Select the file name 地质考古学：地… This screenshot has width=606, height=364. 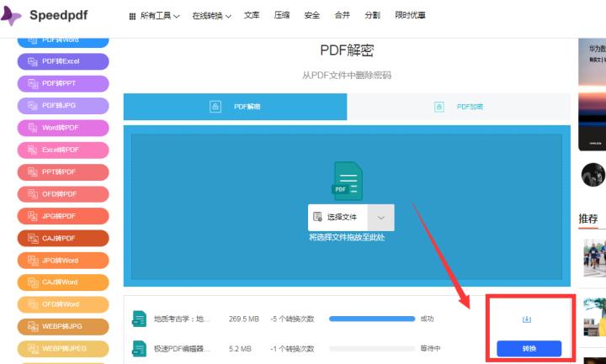pos(182,319)
